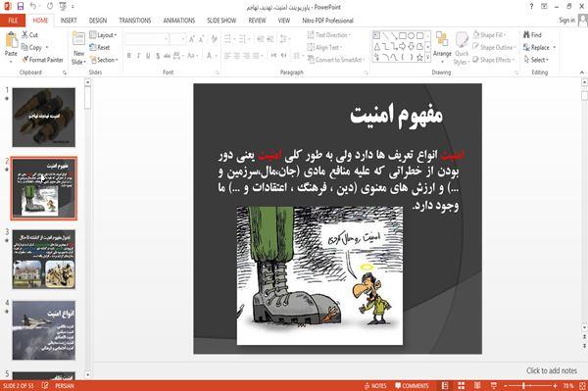Click the Quick Styles icon
The height and width of the screenshot is (391, 588).
462,39
